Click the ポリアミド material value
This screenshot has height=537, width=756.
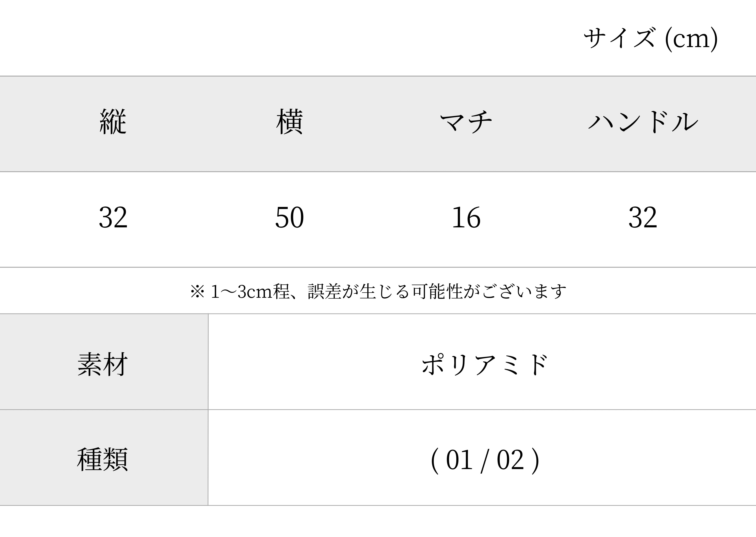click(485, 364)
